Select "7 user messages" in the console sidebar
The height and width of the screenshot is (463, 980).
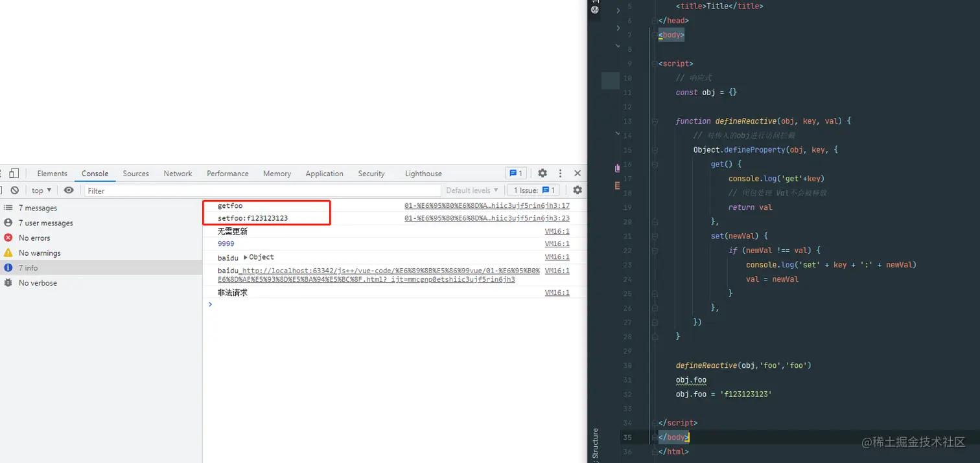pos(101,223)
